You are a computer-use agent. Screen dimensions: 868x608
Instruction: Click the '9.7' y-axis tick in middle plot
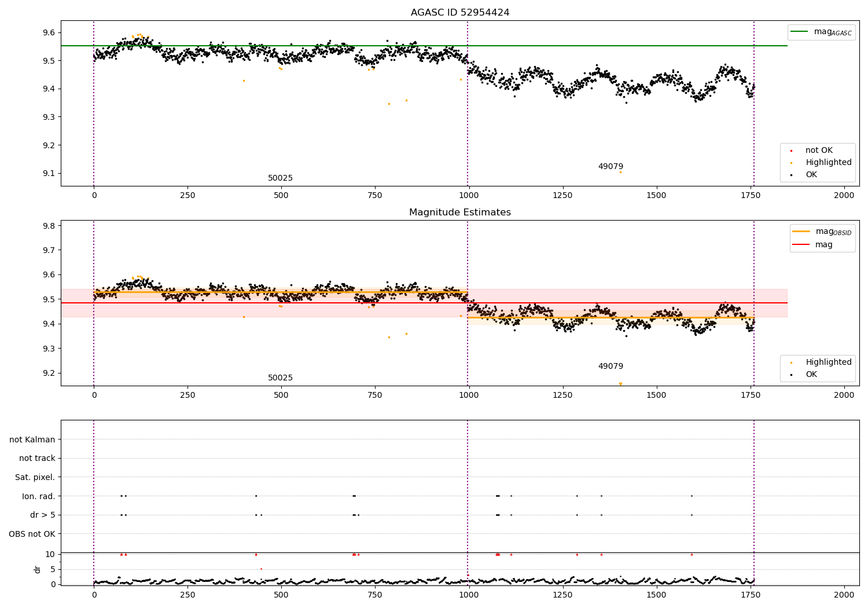(49, 250)
